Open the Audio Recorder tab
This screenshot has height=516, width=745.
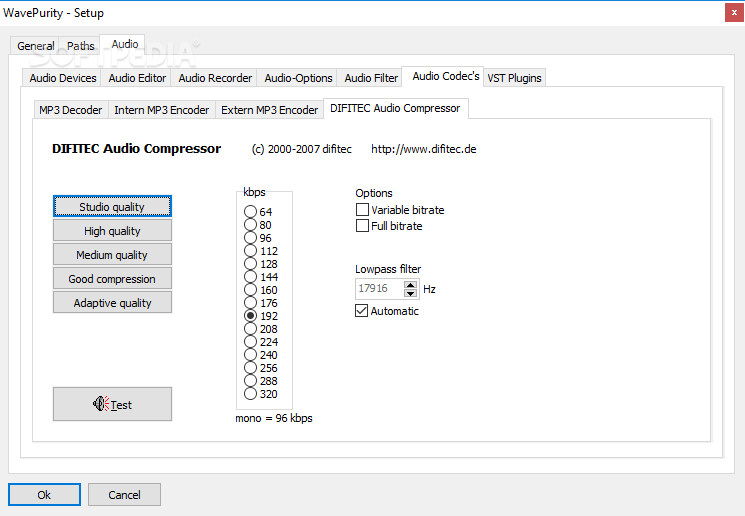pyautogui.click(x=215, y=78)
